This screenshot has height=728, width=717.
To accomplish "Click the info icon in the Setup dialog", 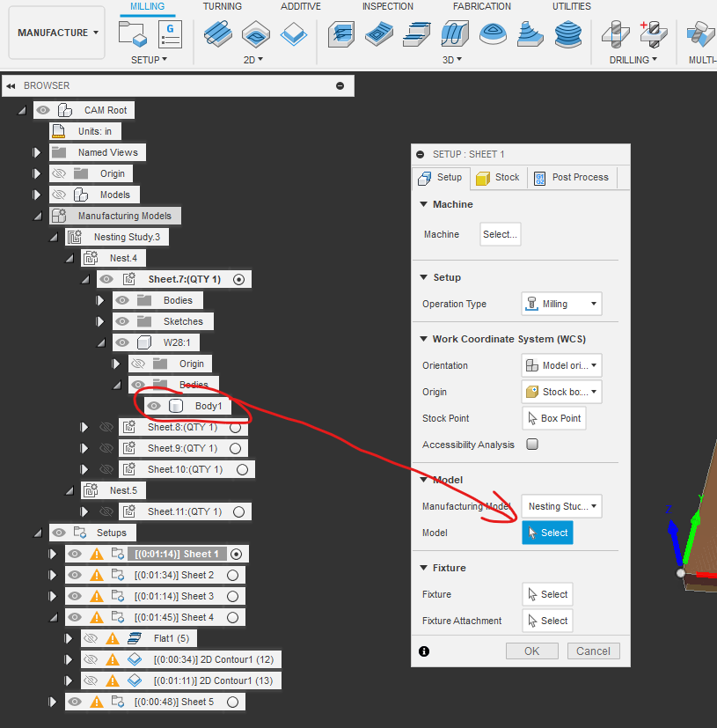I will pyautogui.click(x=423, y=651).
